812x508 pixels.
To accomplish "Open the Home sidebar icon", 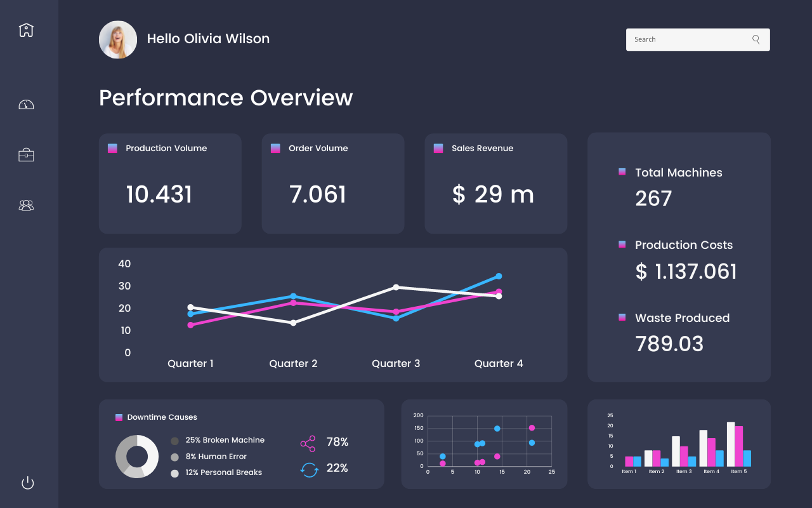I will 26,30.
